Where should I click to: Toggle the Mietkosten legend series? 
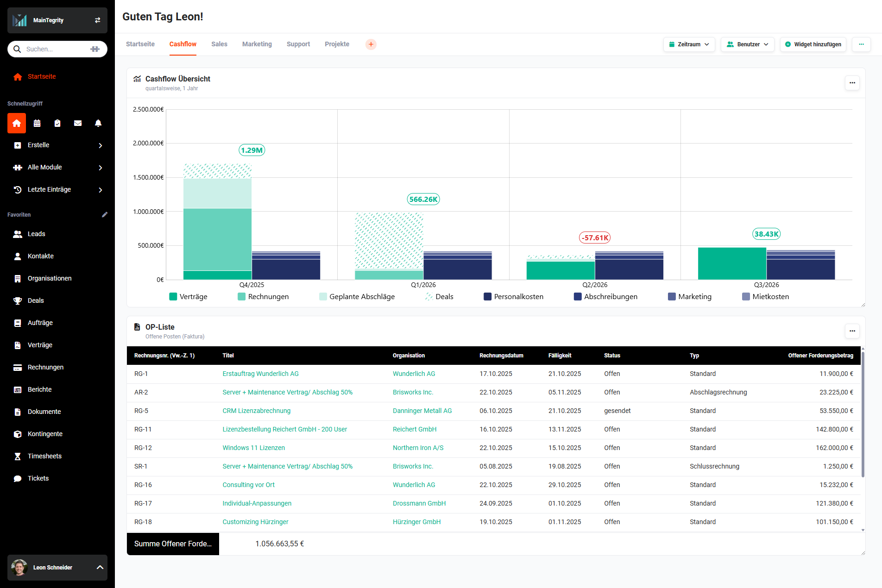point(765,297)
